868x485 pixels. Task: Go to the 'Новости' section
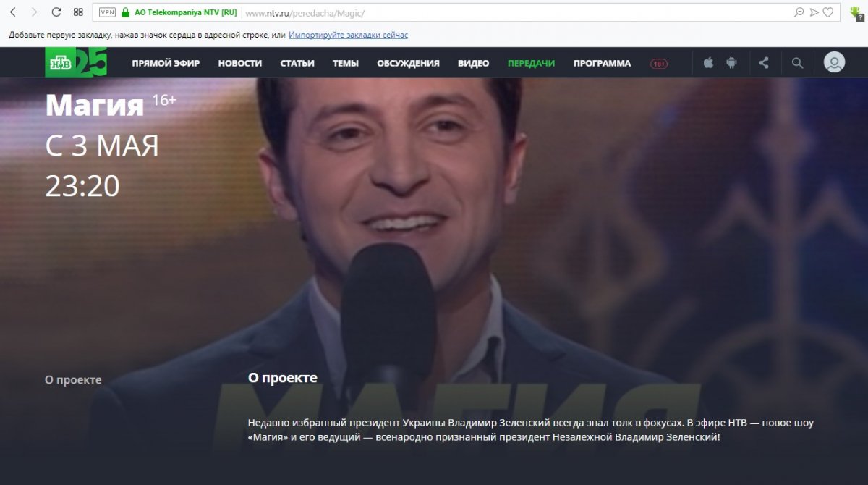point(239,64)
